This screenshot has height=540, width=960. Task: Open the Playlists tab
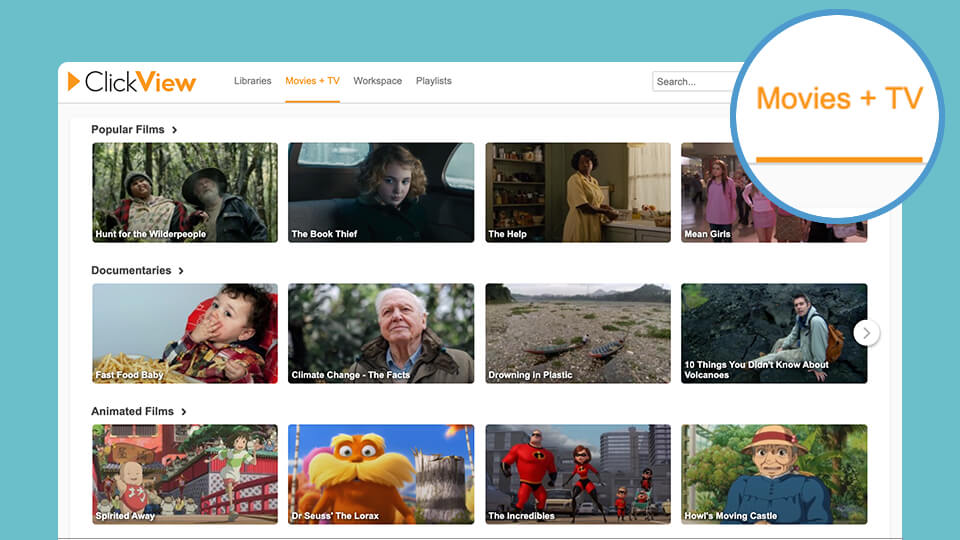(x=433, y=81)
